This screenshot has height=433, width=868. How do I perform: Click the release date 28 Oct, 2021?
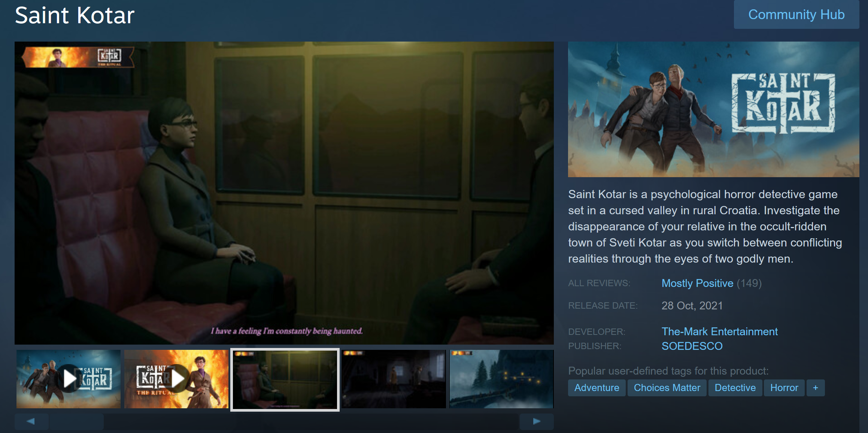pos(692,306)
